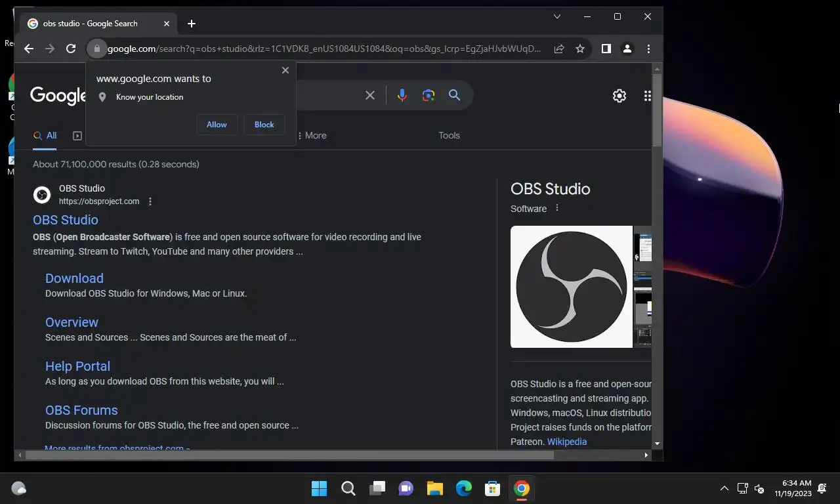Open the OBS Studio result title link
This screenshot has height=504, width=840.
click(66, 220)
